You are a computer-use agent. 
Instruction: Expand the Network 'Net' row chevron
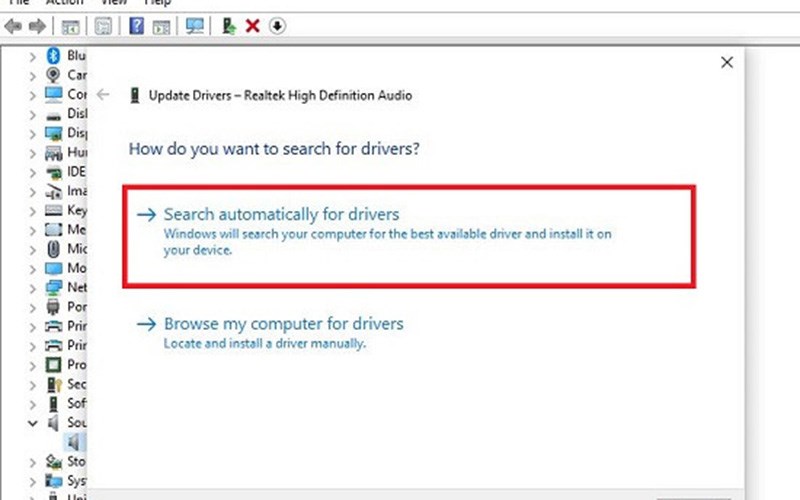click(x=33, y=289)
